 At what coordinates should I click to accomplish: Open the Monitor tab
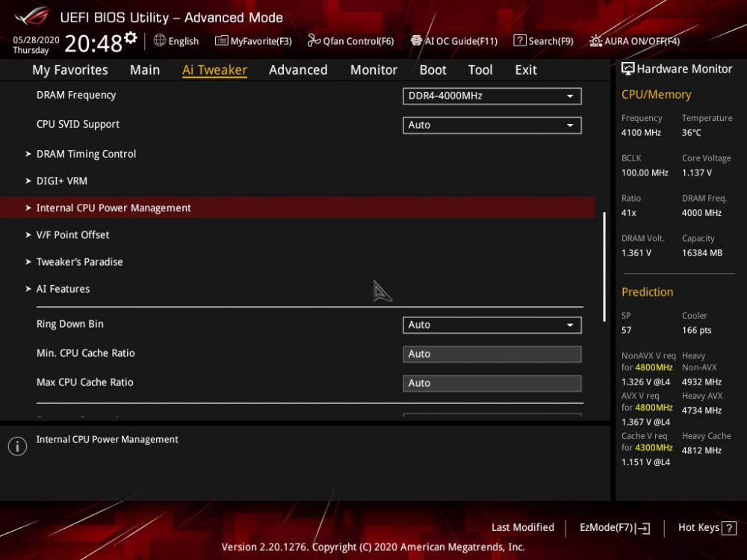click(x=373, y=70)
